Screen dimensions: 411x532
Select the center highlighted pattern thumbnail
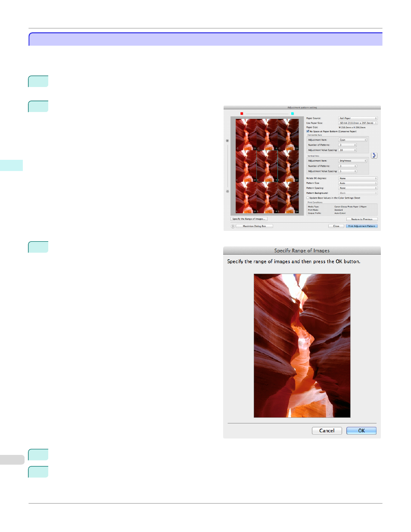[267, 166]
